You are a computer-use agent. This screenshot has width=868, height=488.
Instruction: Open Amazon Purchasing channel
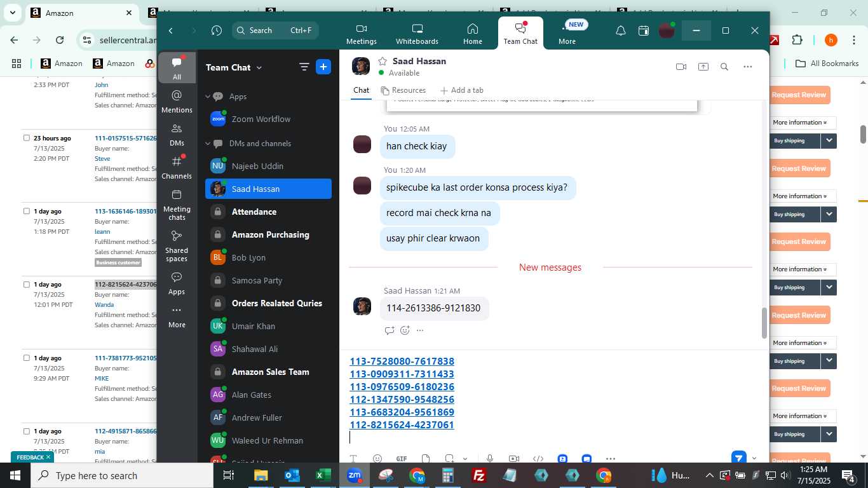point(268,234)
